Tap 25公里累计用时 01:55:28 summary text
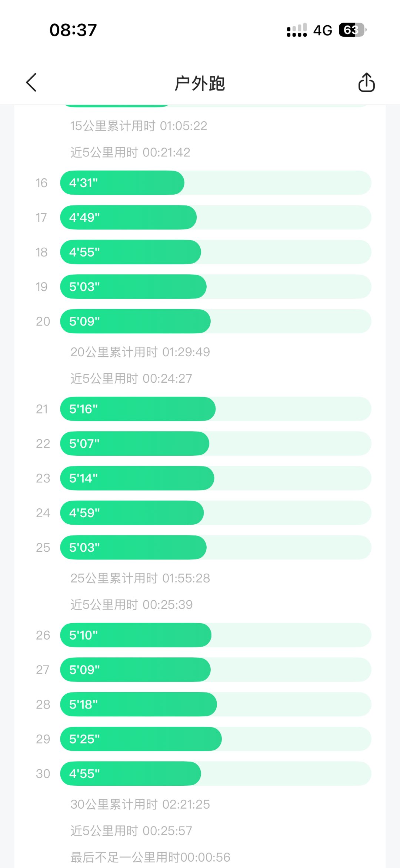The height and width of the screenshot is (868, 400). (x=140, y=578)
